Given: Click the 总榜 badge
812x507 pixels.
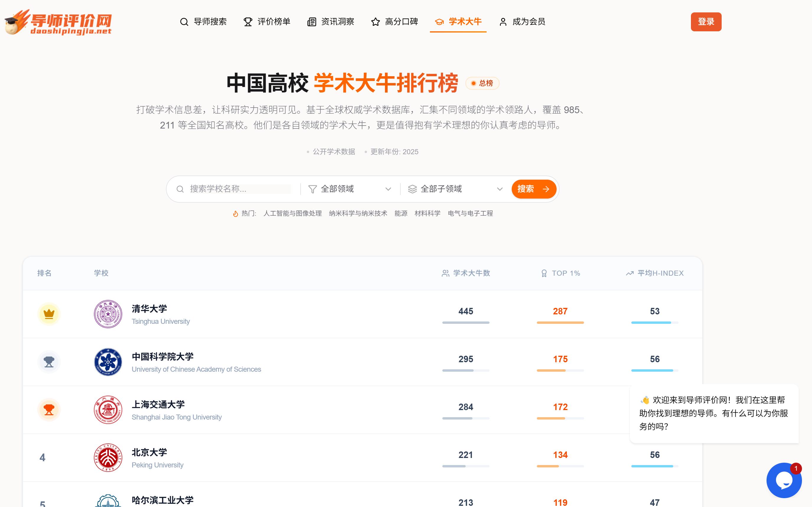Looking at the screenshot, I should (482, 83).
